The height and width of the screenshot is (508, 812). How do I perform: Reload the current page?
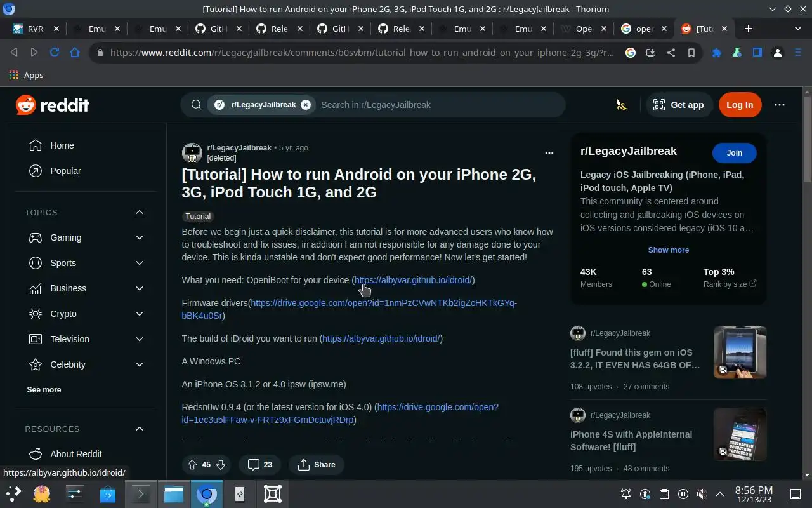(x=55, y=53)
